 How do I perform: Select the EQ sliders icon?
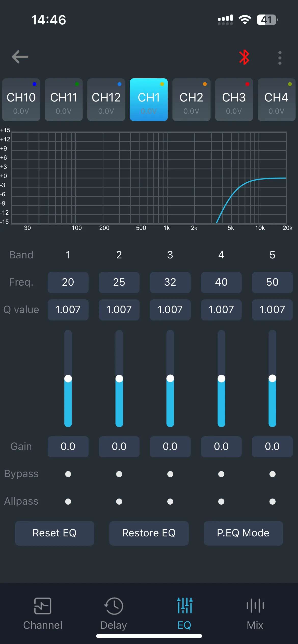click(185, 605)
